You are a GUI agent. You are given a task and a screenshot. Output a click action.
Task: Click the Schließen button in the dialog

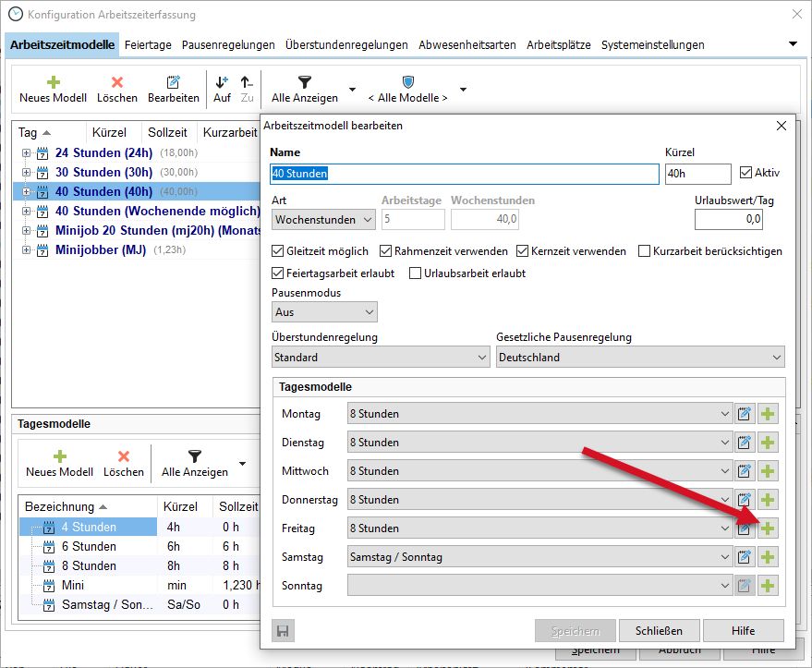click(659, 631)
